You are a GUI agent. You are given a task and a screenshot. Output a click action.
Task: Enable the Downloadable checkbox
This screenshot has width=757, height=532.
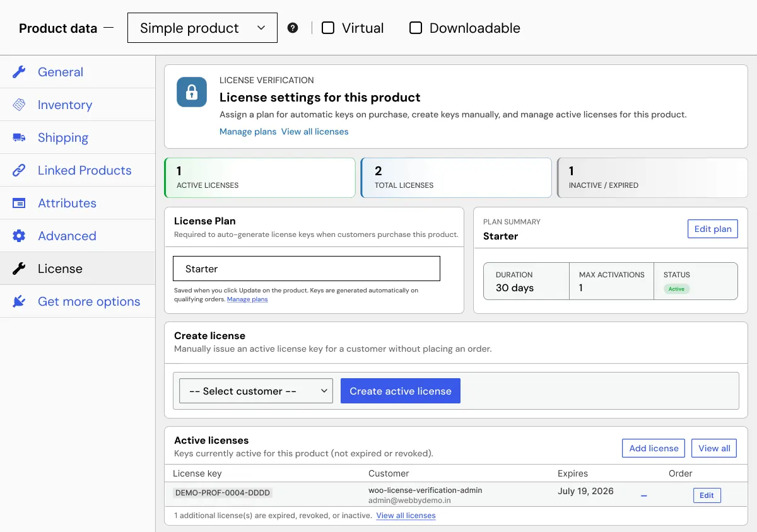416,28
